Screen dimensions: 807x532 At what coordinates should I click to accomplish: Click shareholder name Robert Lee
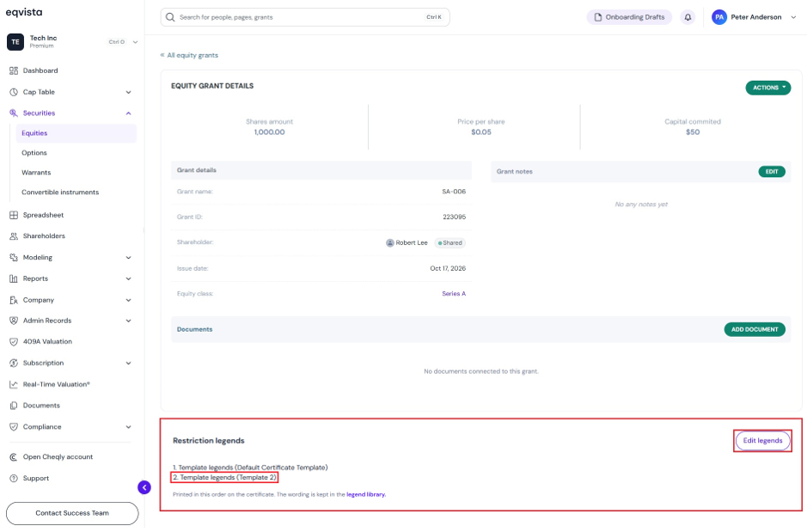click(412, 244)
